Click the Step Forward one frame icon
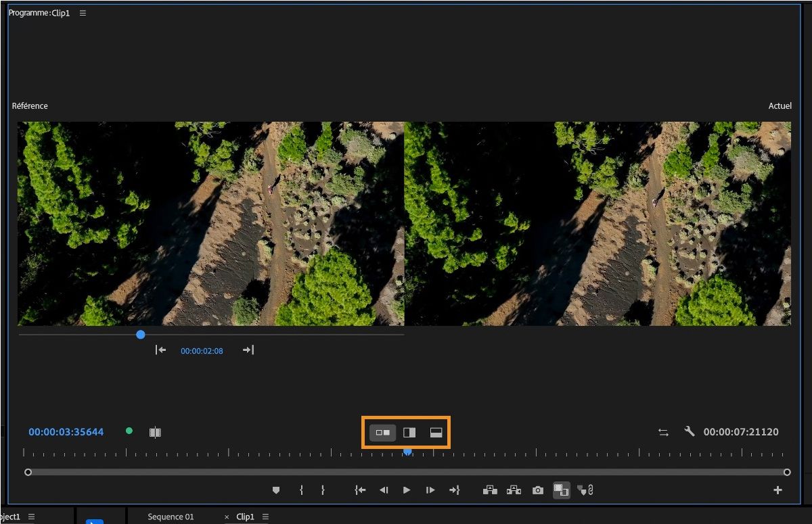The image size is (812, 524). (x=430, y=490)
